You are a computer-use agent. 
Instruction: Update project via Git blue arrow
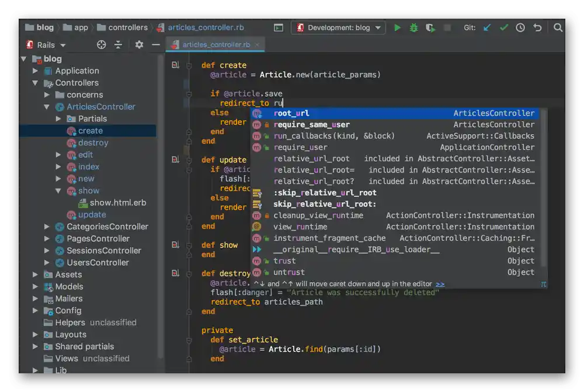click(487, 27)
